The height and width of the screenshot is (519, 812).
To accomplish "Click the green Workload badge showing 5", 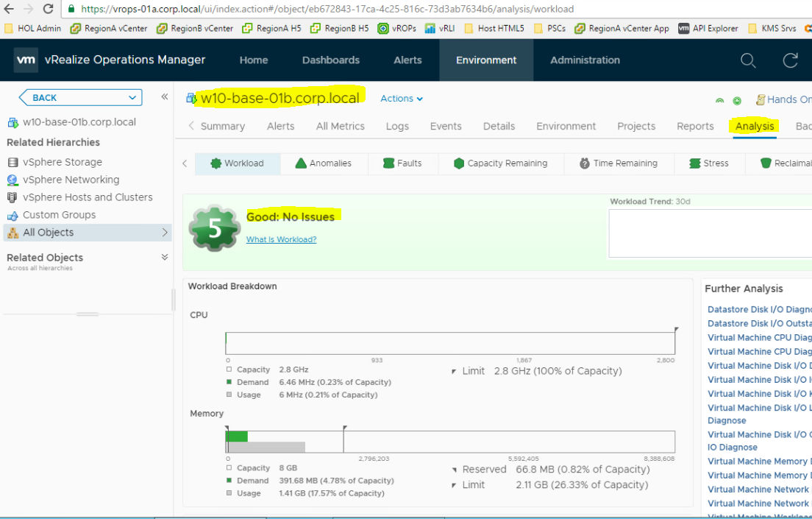I will (x=214, y=228).
